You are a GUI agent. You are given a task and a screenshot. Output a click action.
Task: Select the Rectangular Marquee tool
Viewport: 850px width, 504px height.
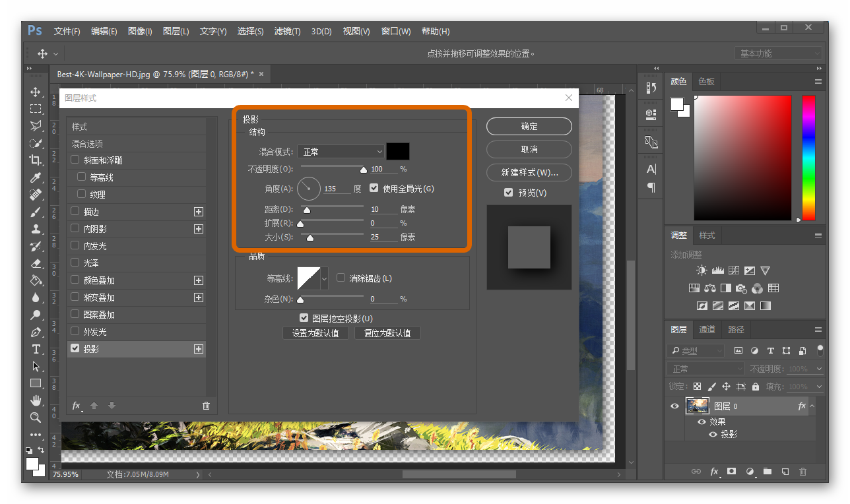click(36, 109)
